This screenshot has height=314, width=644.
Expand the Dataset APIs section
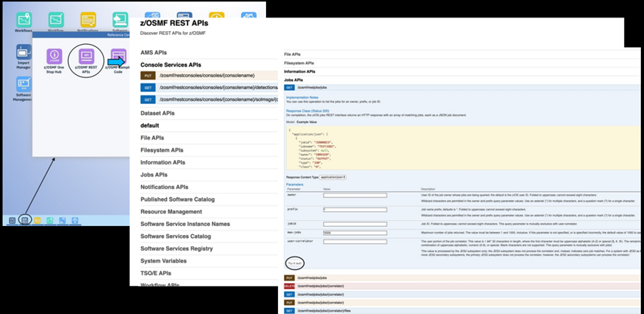point(158,113)
